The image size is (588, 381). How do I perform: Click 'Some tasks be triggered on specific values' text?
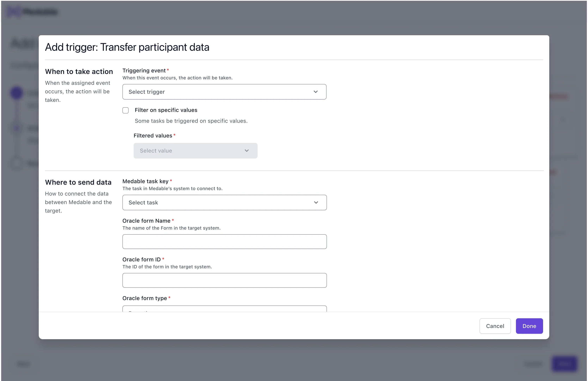[191, 121]
